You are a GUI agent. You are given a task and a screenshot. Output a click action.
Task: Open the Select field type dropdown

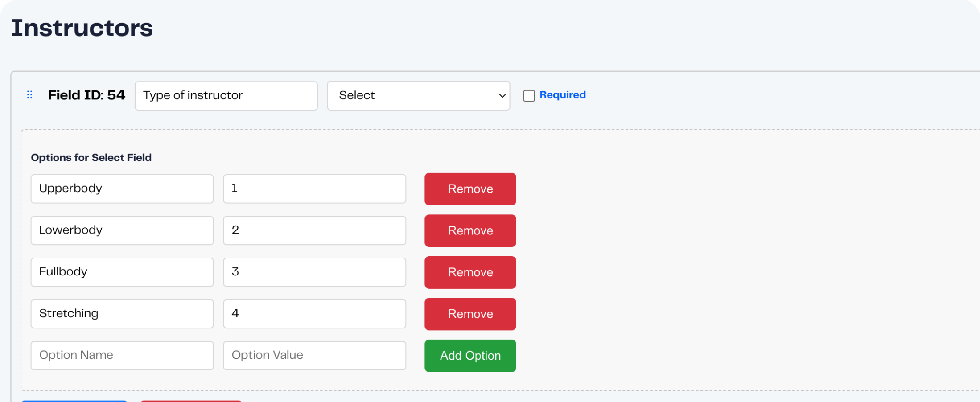418,96
